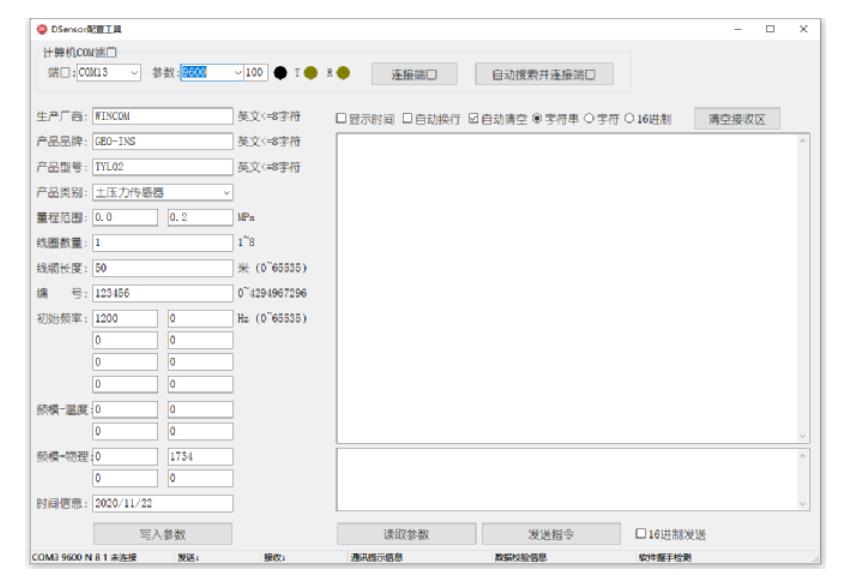
Task: Enable the 16进制发送 checkbox
Action: click(640, 534)
